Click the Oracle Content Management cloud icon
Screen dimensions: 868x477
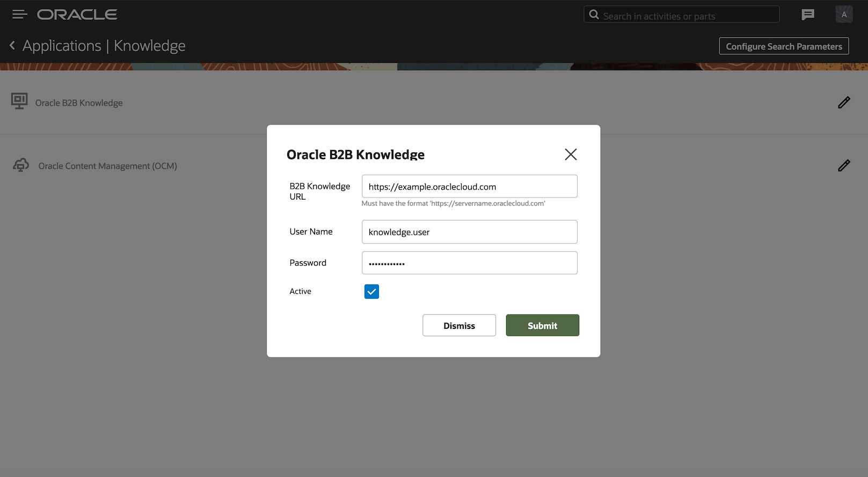click(x=21, y=165)
